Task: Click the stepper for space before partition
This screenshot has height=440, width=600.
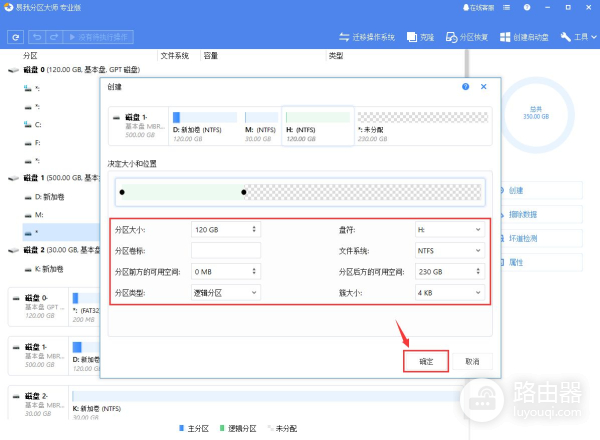Action: pyautogui.click(x=254, y=271)
